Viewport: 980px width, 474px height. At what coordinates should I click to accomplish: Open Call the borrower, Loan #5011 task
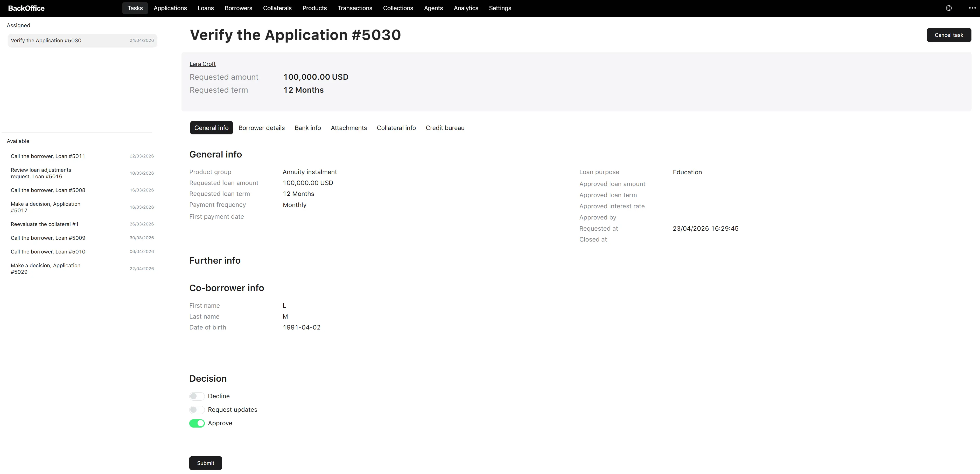(82, 156)
